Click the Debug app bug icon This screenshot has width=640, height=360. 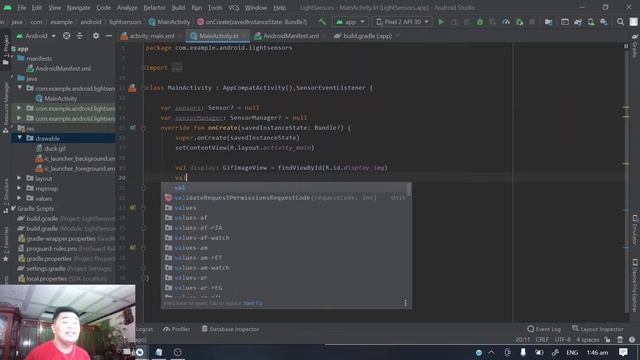pyautogui.click(x=480, y=22)
